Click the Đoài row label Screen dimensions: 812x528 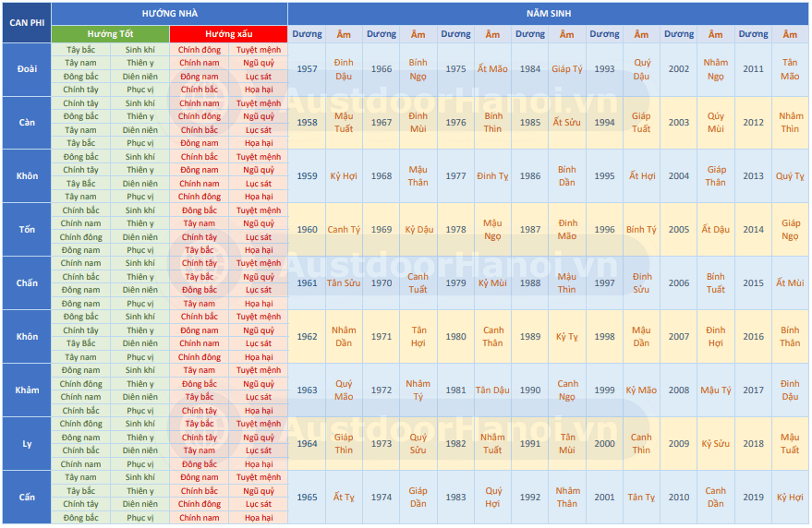[x=27, y=69]
